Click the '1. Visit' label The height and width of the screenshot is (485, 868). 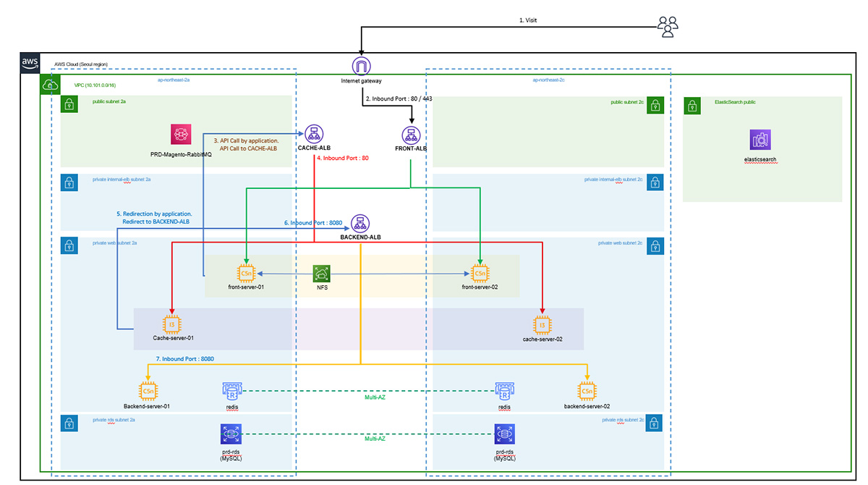coord(529,21)
